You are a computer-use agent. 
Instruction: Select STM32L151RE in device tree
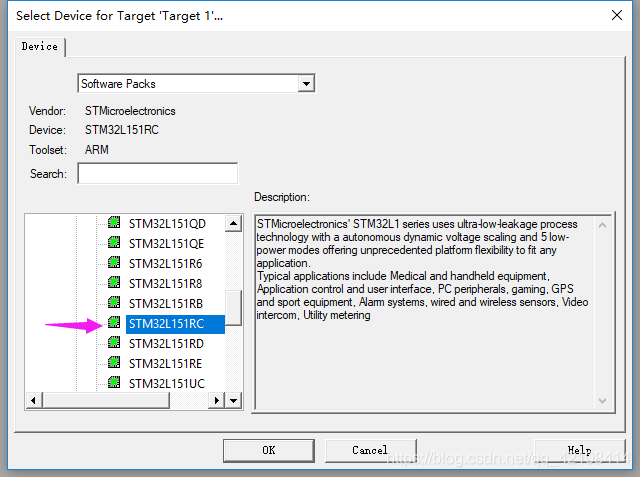[165, 364]
